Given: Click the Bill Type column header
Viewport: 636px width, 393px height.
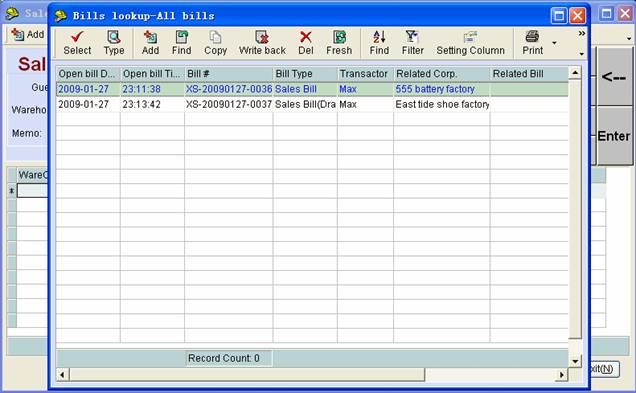Looking at the screenshot, I should click(x=305, y=74).
